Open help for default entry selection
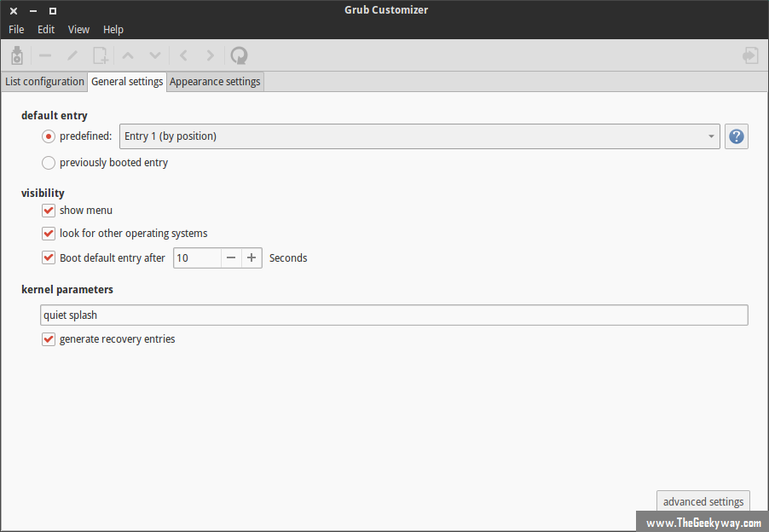This screenshot has width=769, height=532. click(736, 136)
